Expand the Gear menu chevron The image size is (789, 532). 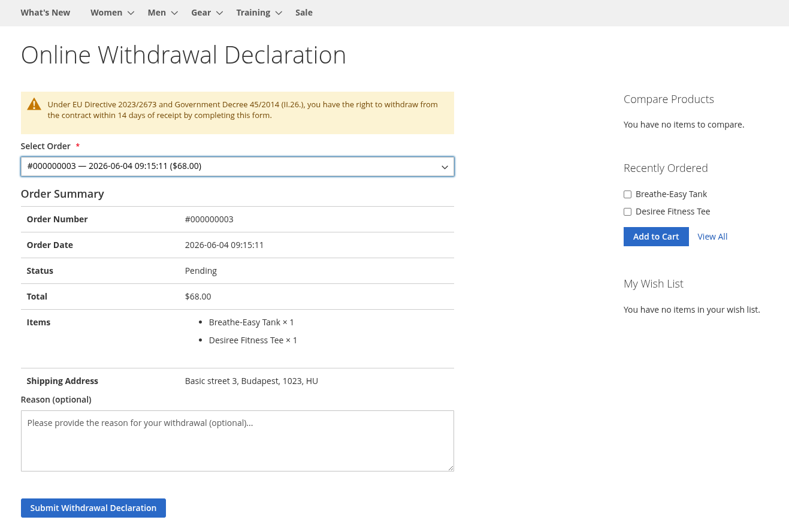pyautogui.click(x=220, y=13)
